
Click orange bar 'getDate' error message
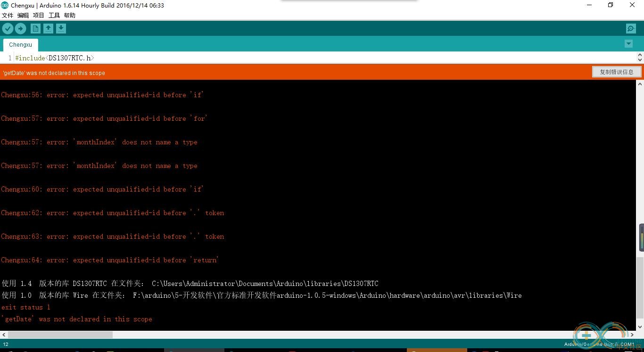(x=54, y=73)
